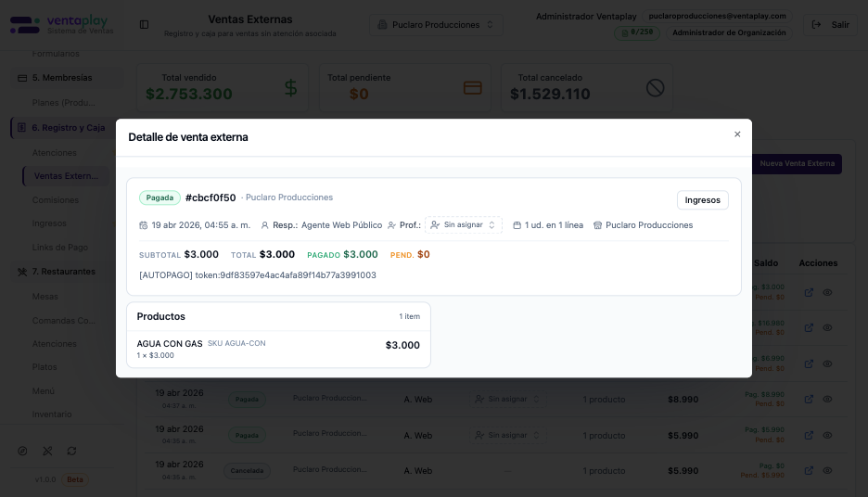Click the compass icon at sidebar bottom

coord(22,451)
